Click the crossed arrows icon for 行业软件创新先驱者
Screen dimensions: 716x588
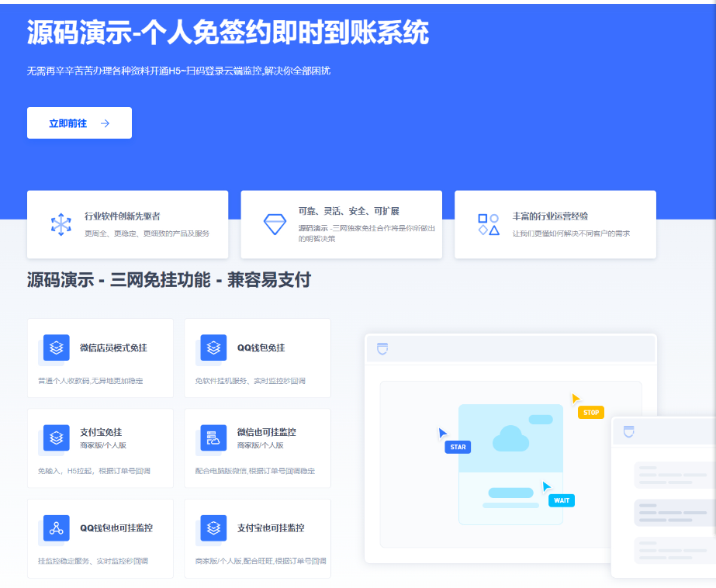60,224
